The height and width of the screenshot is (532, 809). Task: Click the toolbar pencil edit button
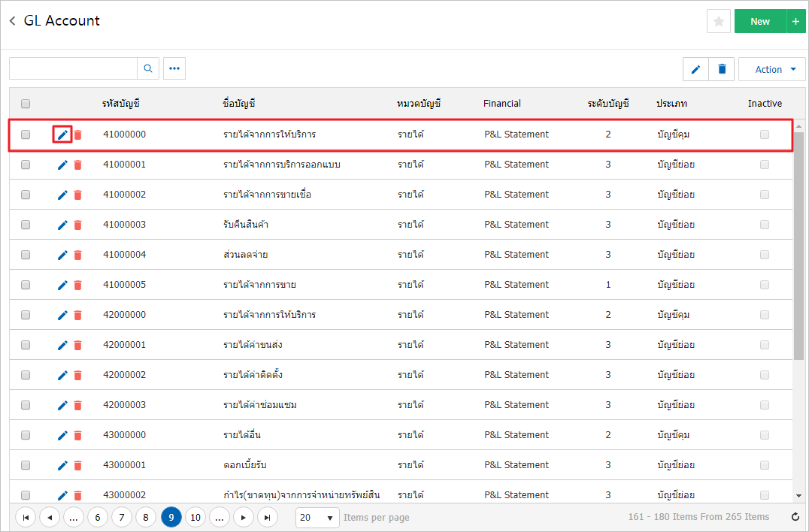point(695,69)
